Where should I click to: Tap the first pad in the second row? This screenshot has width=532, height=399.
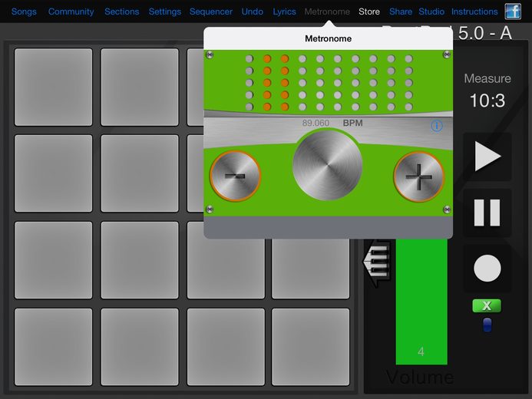coord(53,173)
